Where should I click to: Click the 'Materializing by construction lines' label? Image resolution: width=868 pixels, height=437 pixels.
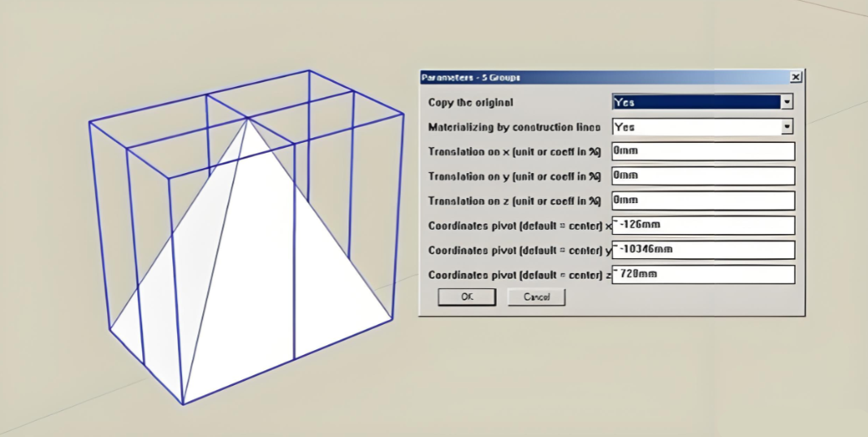[x=514, y=128]
